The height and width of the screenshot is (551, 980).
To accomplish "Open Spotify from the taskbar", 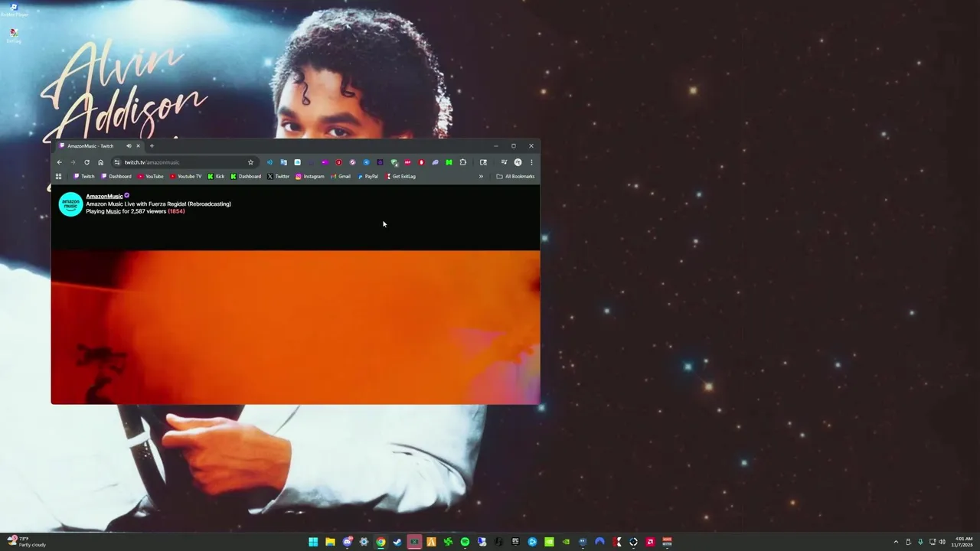I will point(465,542).
